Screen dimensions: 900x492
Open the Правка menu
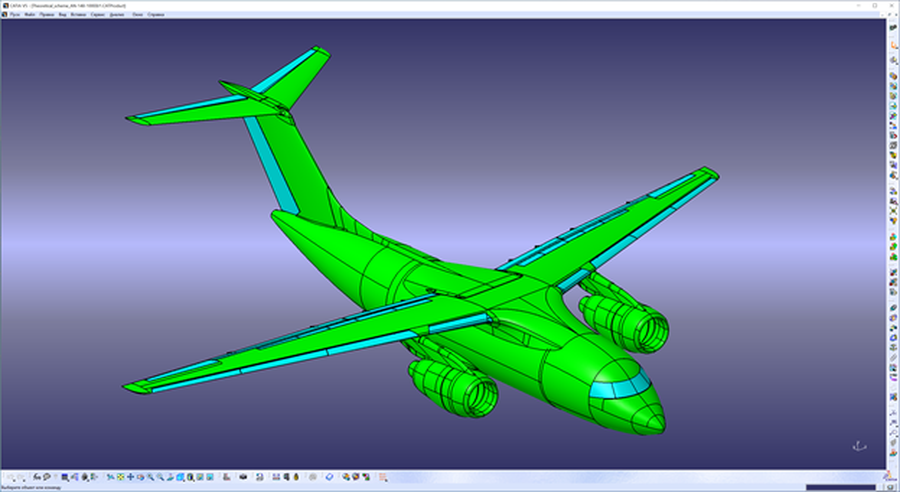(46, 14)
